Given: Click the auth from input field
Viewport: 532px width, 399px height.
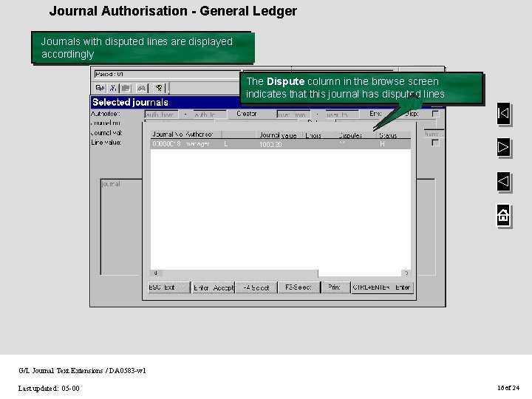Looking at the screenshot, I should tap(162, 115).
